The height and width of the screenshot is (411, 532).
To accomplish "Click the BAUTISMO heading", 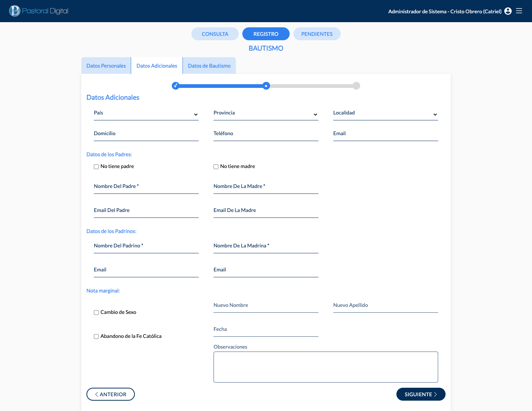I will pos(266,48).
